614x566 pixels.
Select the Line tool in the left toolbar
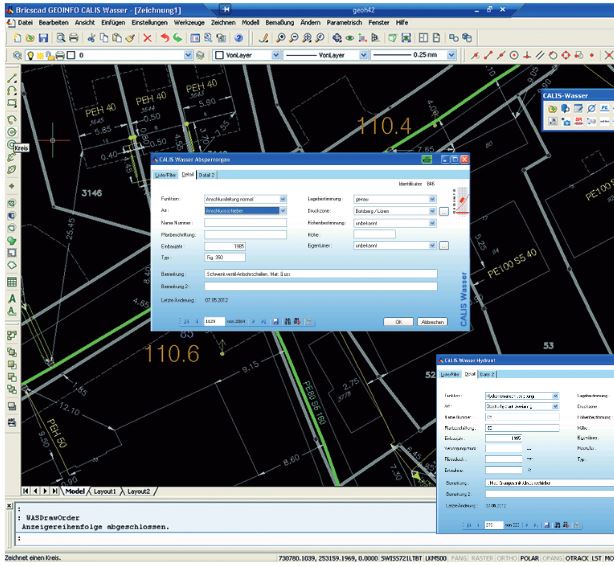coord(12,78)
